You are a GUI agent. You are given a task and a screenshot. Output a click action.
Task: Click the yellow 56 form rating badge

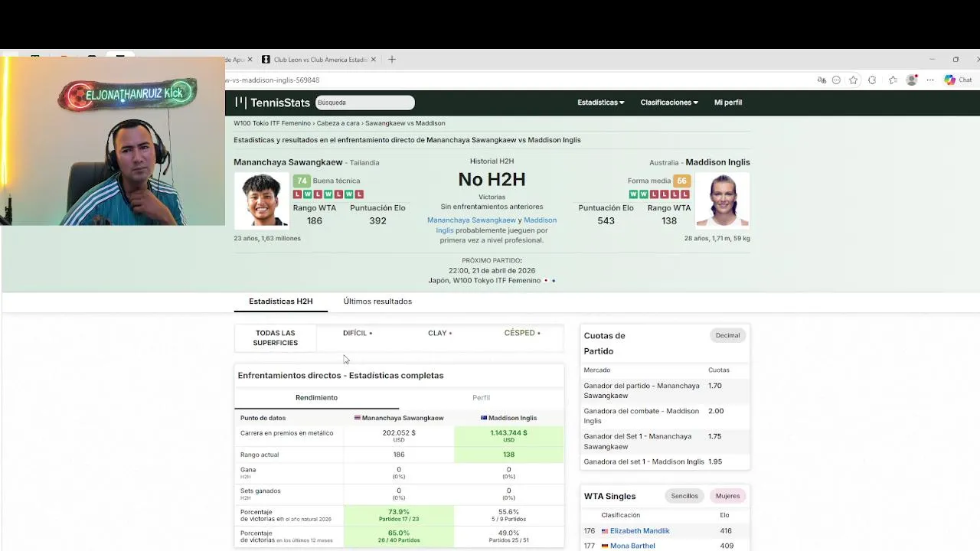click(x=681, y=181)
